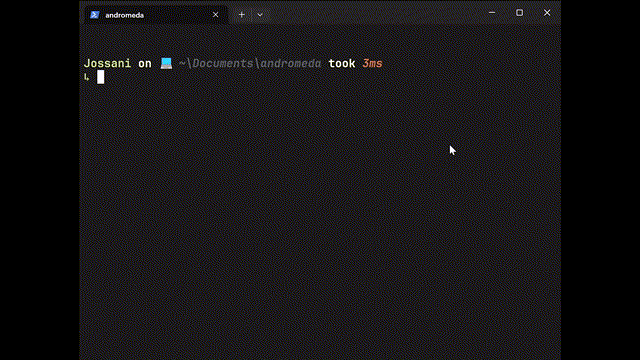The height and width of the screenshot is (360, 640).
Task: Click the laptop emoji in the prompt
Action: click(166, 63)
